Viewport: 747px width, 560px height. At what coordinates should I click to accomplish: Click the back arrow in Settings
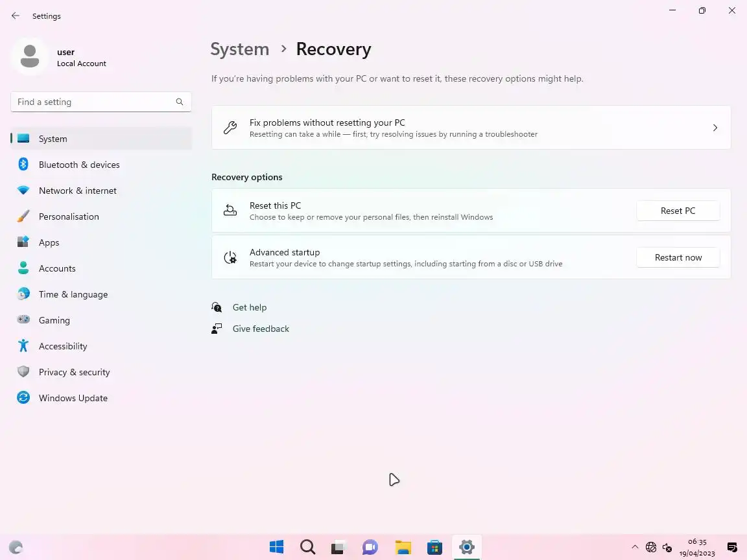[16, 16]
